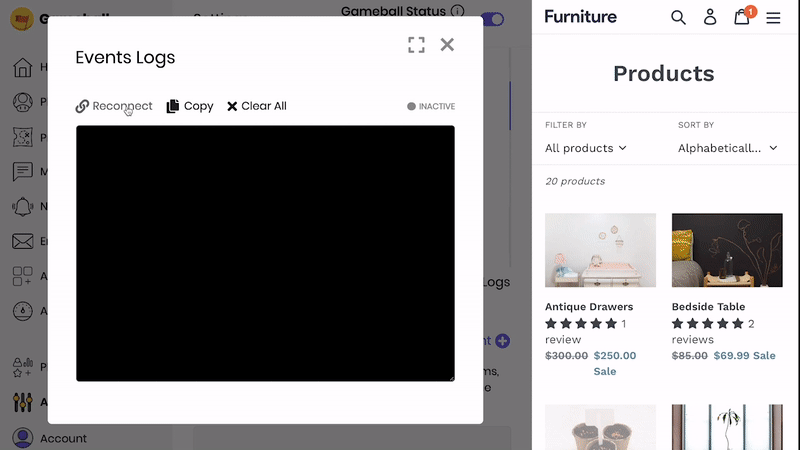Click the Gameball logo avatar
The width and height of the screenshot is (800, 450).
tap(22, 19)
